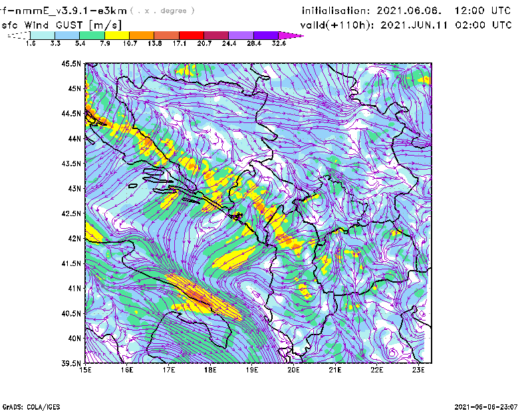Click the legend value 10.7
Viewport: 532px width, 411px height.
[130, 43]
